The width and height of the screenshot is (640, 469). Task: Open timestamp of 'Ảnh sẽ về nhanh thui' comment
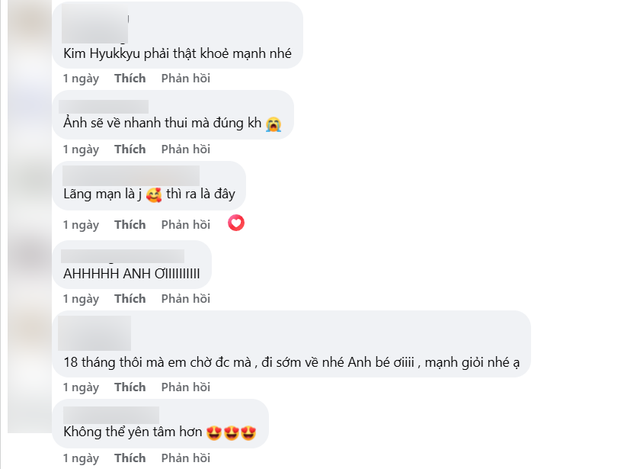pyautogui.click(x=81, y=149)
